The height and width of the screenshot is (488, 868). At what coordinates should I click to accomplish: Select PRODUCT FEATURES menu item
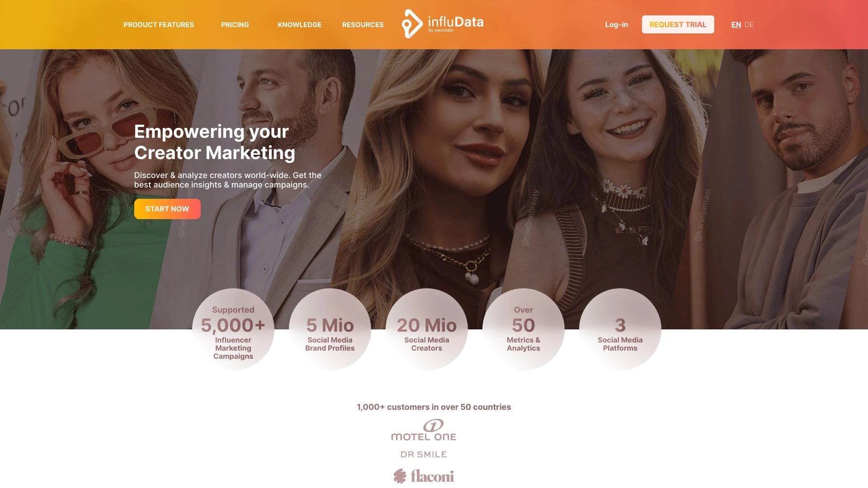click(x=159, y=24)
